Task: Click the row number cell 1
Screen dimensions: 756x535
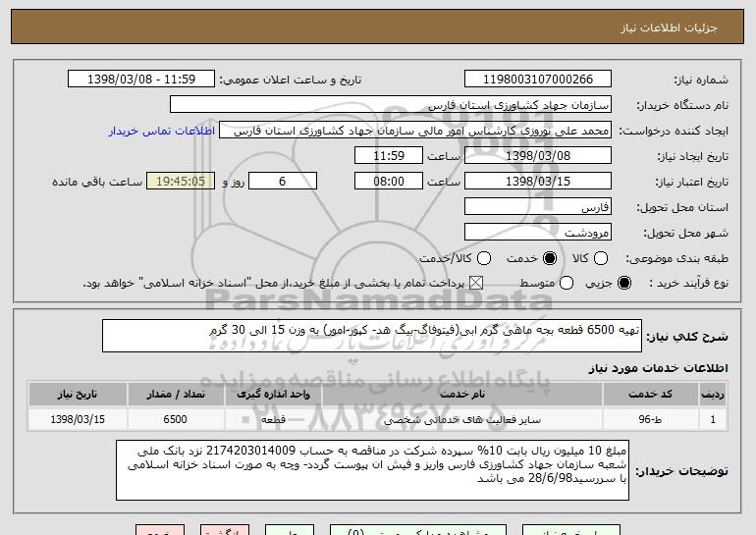Action: pyautogui.click(x=713, y=419)
